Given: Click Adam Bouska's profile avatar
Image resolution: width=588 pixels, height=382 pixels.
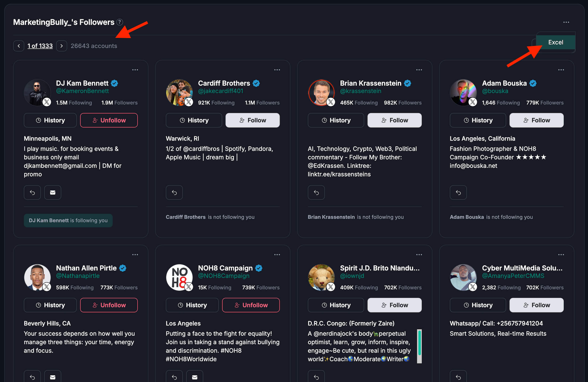Looking at the screenshot, I should click(463, 93).
